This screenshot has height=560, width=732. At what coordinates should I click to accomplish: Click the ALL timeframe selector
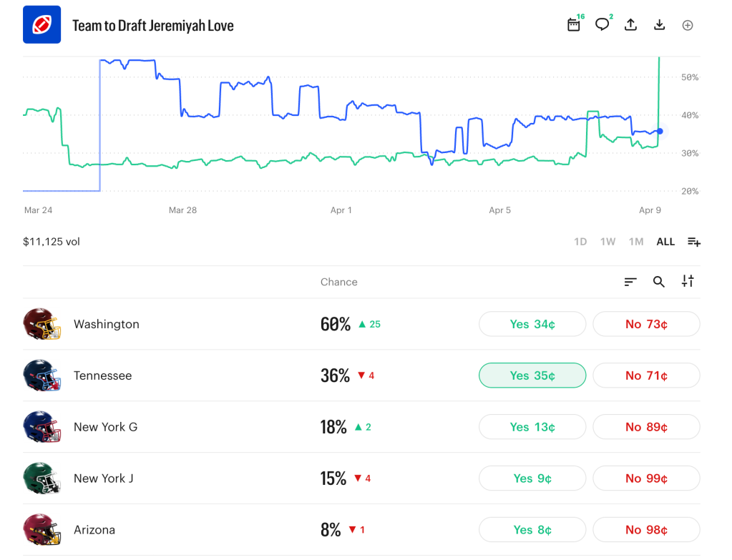coord(665,242)
